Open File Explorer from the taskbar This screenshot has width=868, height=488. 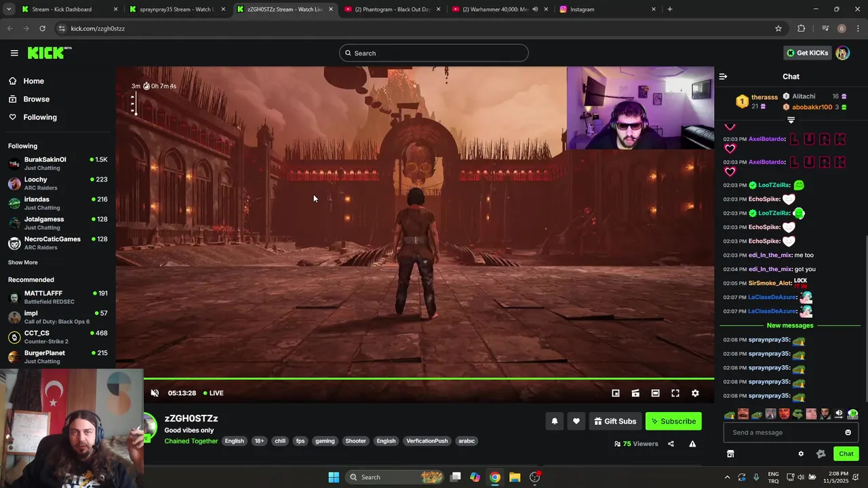[x=515, y=477]
